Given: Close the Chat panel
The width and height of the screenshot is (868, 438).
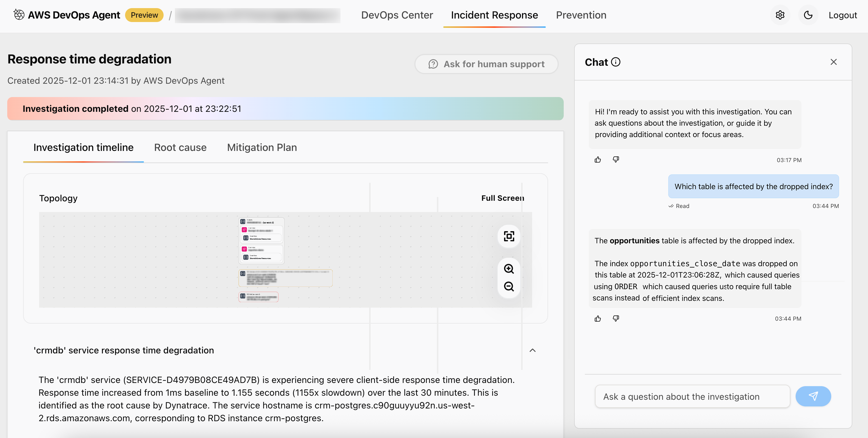Looking at the screenshot, I should pos(834,62).
